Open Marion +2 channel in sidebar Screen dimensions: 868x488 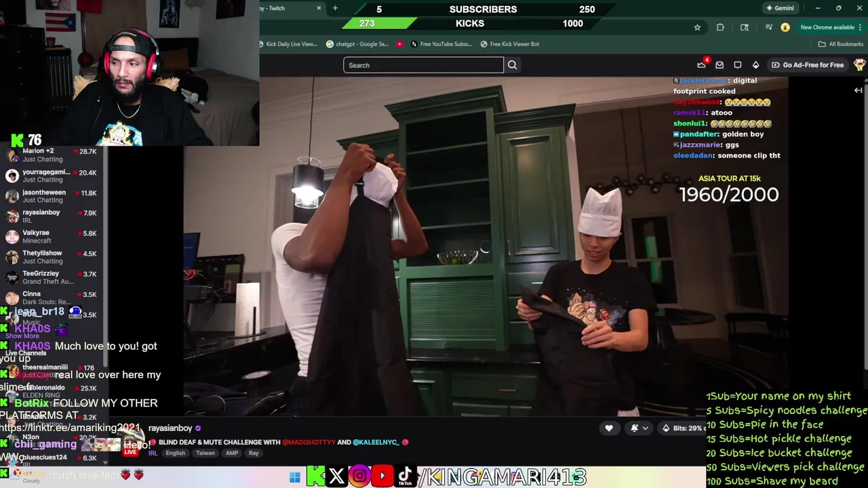click(52, 155)
